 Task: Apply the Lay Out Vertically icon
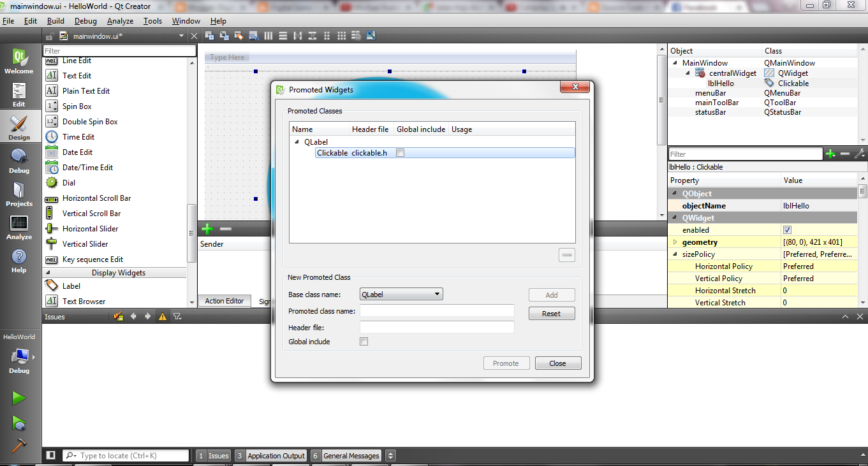[283, 36]
